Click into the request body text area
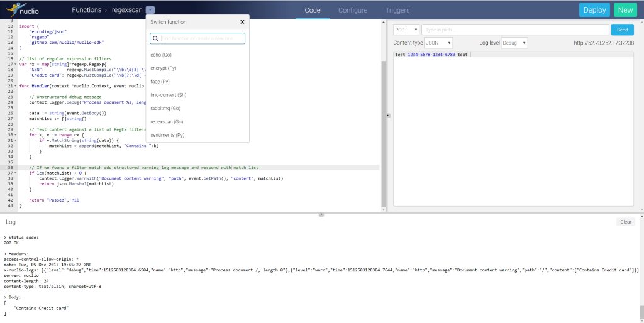The image size is (644, 323). pos(513,129)
